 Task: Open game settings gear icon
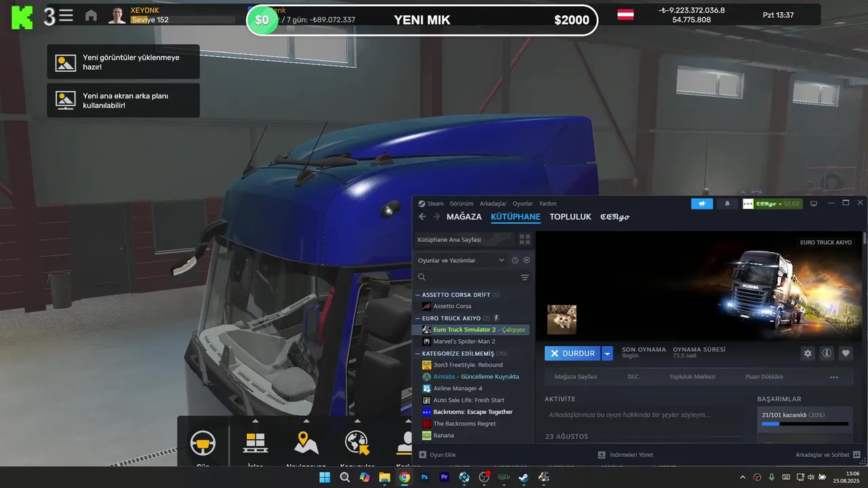click(808, 353)
